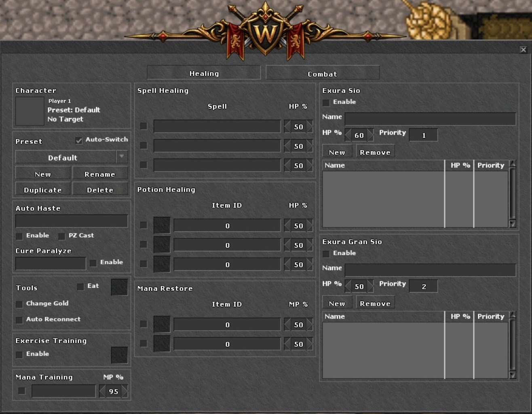Enable Auto Haste checkbox
This screenshot has width=532, height=414.
click(19, 236)
